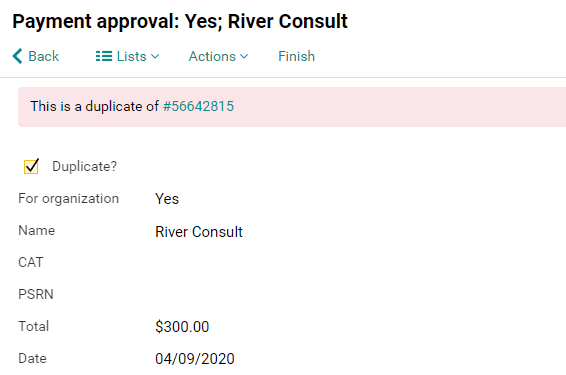Click the Total field label
The width and height of the screenshot is (566, 375).
(33, 326)
